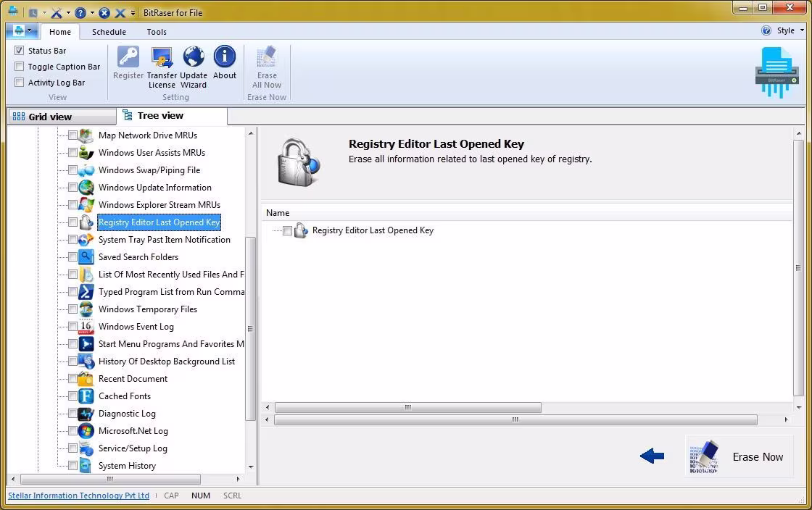The height and width of the screenshot is (510, 812).
Task: Switch to Grid view tab
Action: coord(62,117)
